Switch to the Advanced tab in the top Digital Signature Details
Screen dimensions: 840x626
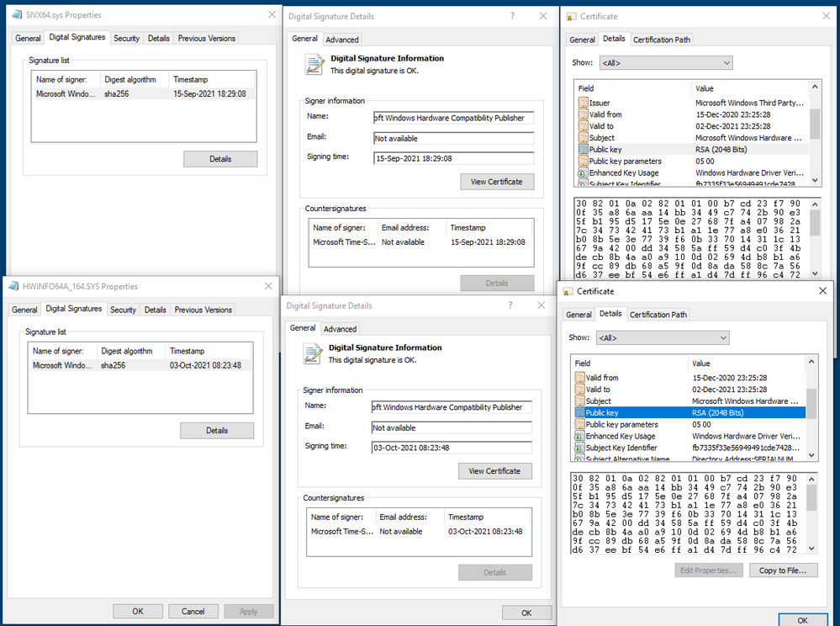coord(341,40)
